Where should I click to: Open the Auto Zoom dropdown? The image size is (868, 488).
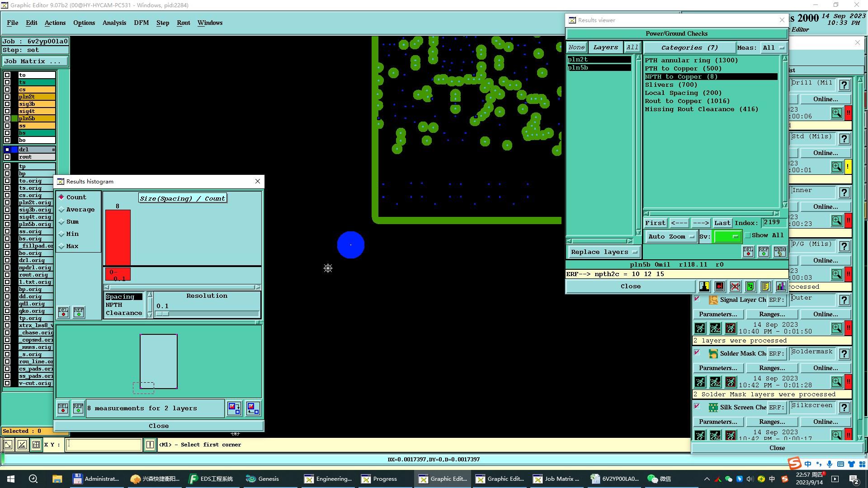pyautogui.click(x=671, y=236)
